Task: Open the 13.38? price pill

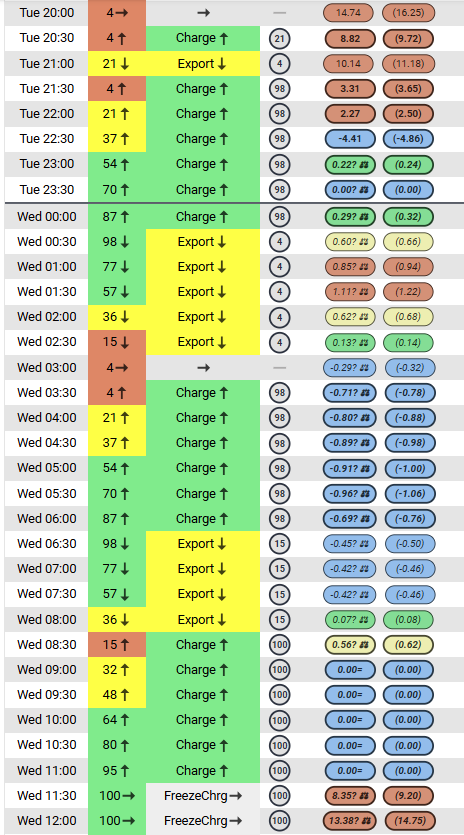Action: click(x=350, y=820)
